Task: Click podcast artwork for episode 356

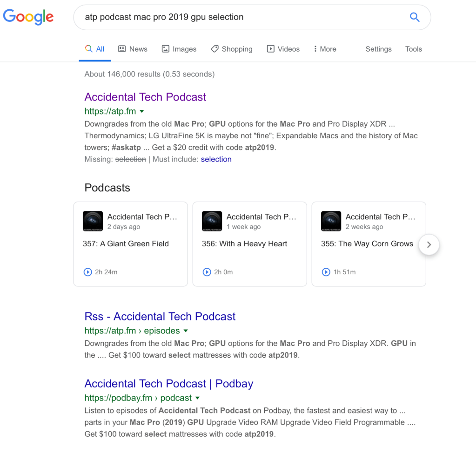Action: coord(212,221)
